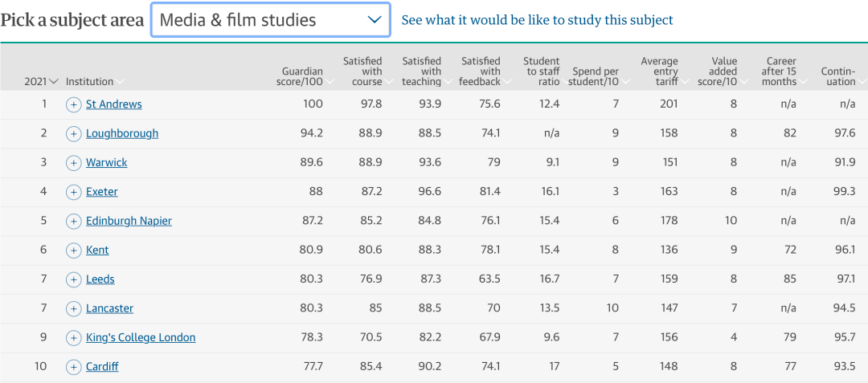Expand Exeter row using plus icon
The image size is (868, 383).
(x=73, y=192)
